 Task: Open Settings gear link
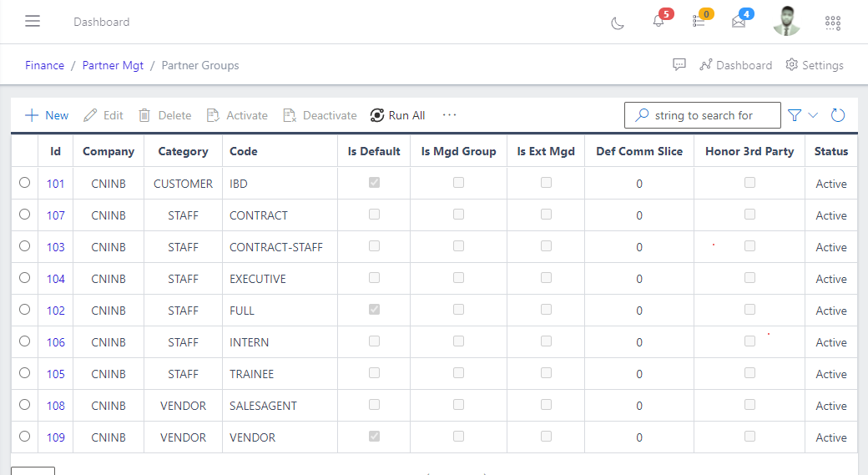click(x=815, y=65)
